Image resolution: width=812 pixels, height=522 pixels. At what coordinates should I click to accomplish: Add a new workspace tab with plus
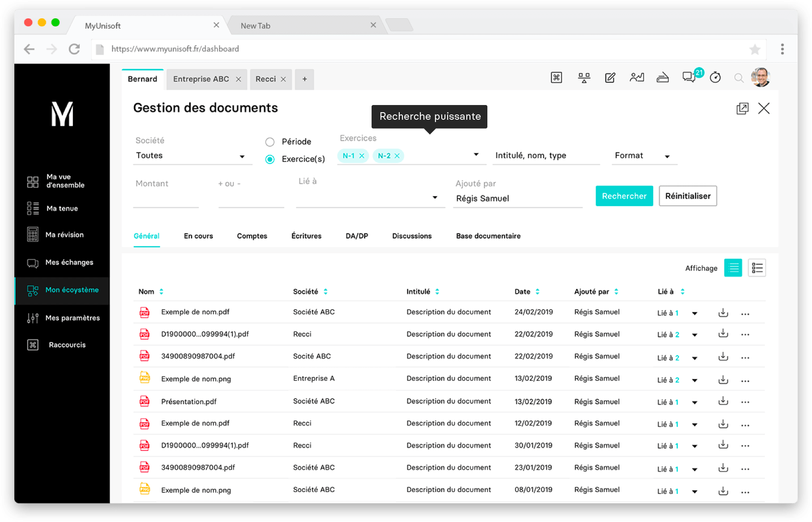(304, 79)
